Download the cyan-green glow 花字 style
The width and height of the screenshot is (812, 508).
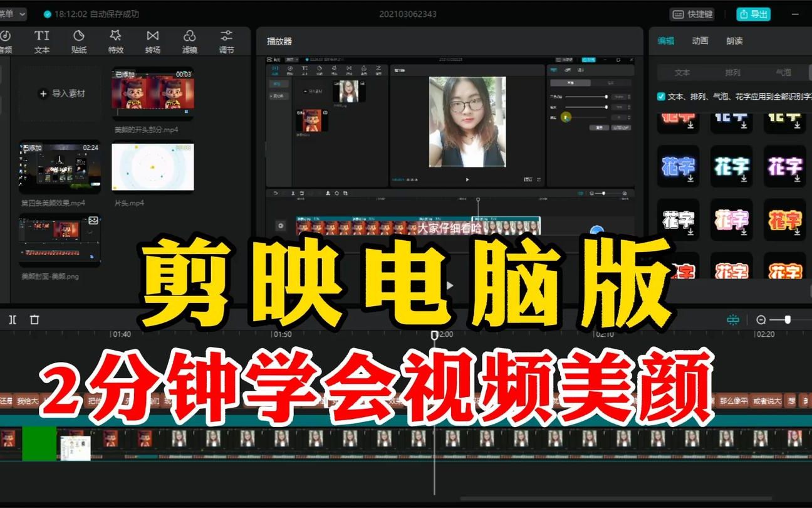coord(744,179)
